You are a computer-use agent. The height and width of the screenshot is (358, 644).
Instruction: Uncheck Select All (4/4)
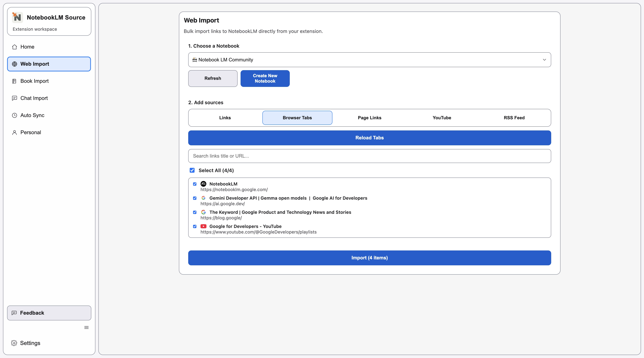click(192, 170)
